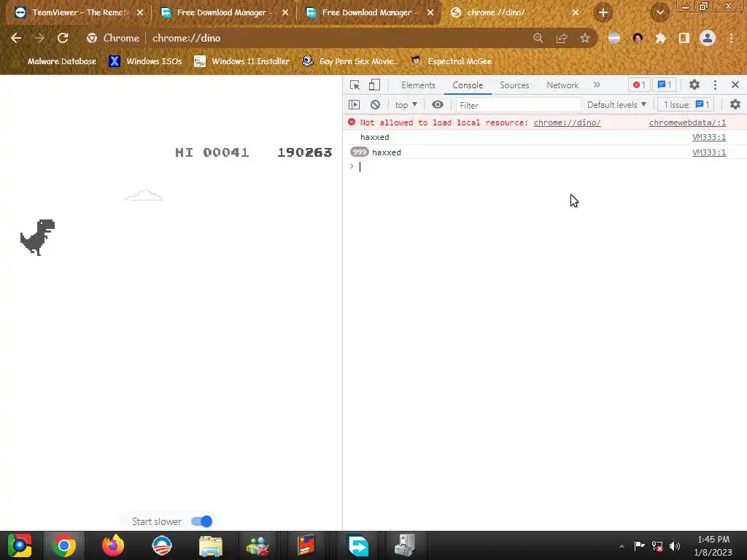Open the extensions puzzle icon

660,38
